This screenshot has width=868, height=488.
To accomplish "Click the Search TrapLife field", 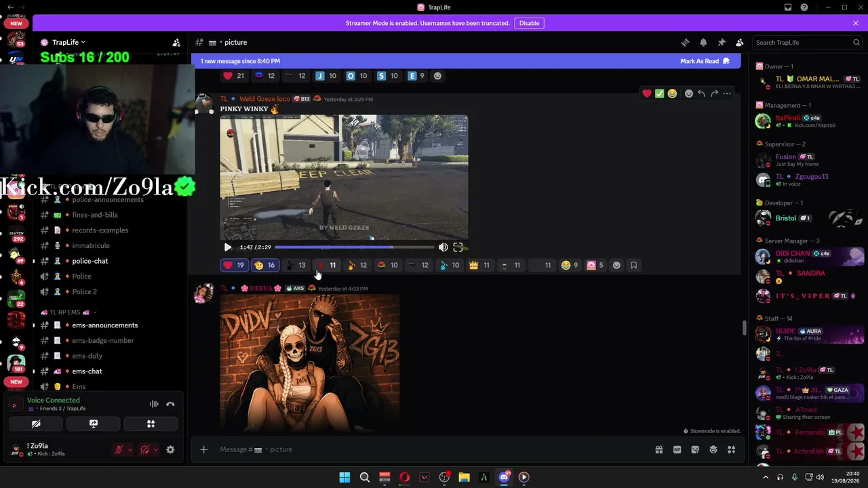I will (808, 42).
